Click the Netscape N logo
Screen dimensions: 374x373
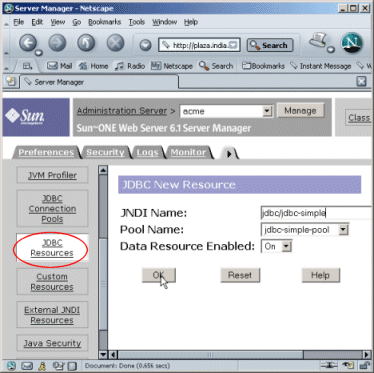(x=351, y=43)
